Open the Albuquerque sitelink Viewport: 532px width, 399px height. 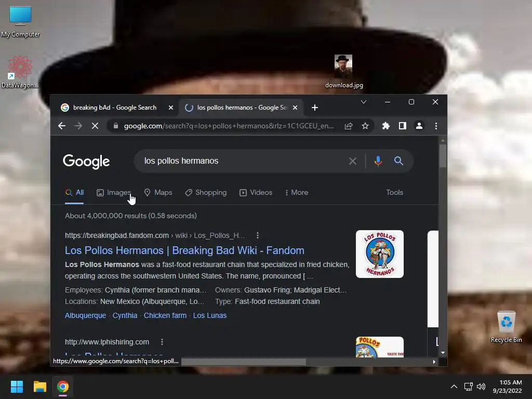click(86, 315)
